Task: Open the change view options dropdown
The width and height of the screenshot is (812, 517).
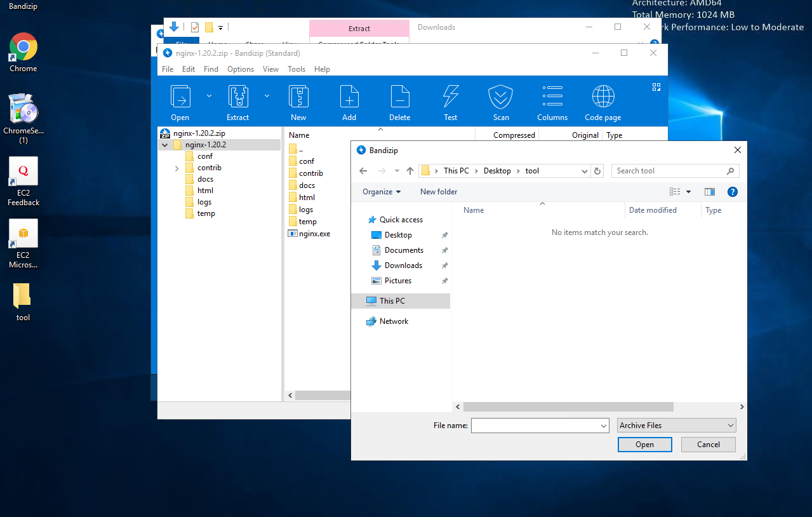Action: pos(688,192)
